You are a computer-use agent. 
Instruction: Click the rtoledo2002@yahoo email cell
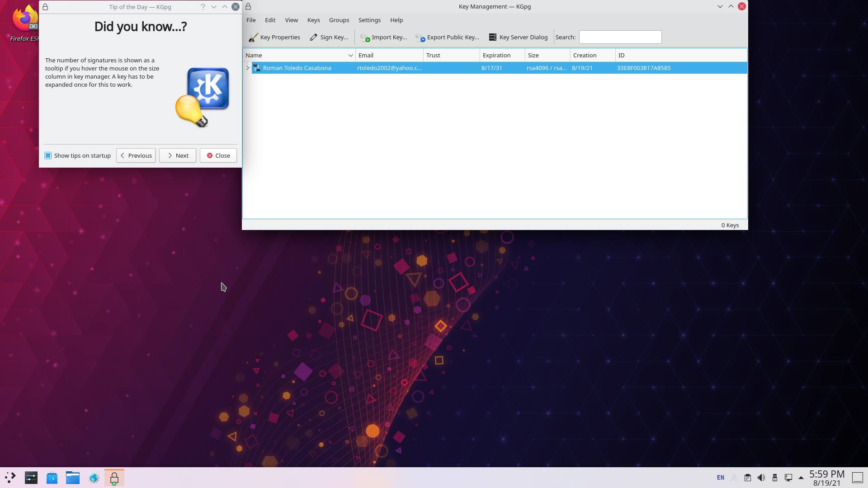click(389, 68)
